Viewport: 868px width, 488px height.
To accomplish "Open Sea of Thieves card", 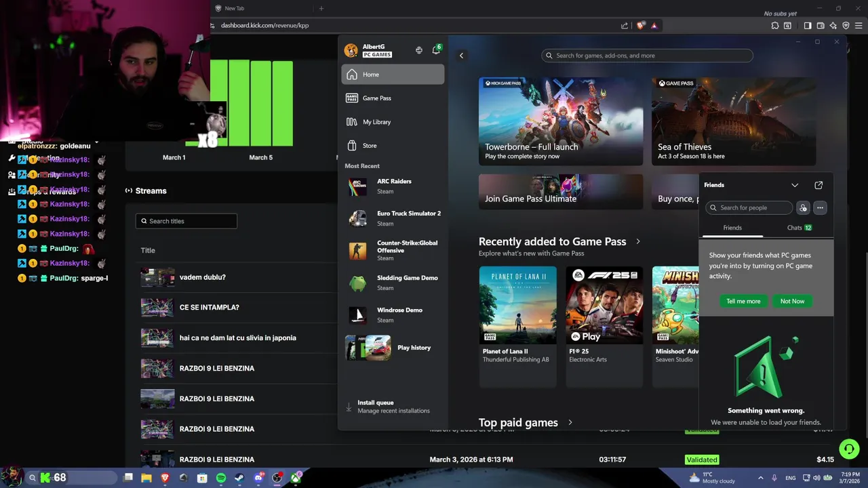I will (734, 121).
